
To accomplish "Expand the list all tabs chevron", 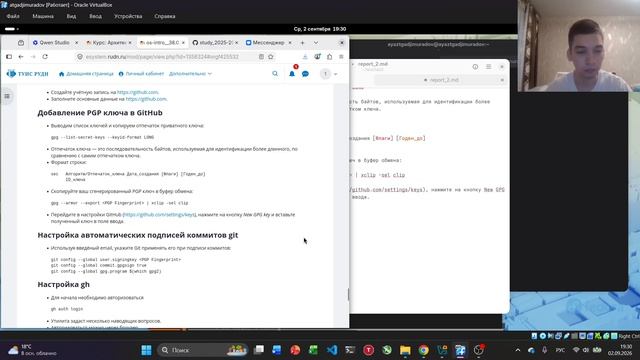I will (316, 42).
